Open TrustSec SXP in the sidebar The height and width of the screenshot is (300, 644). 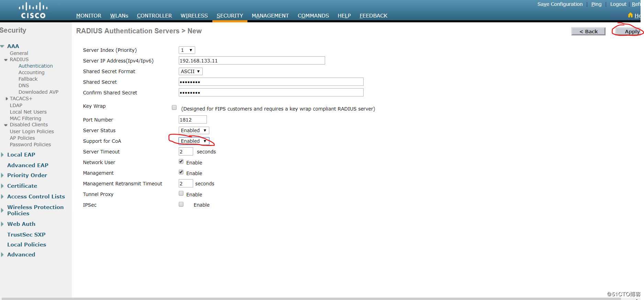26,234
